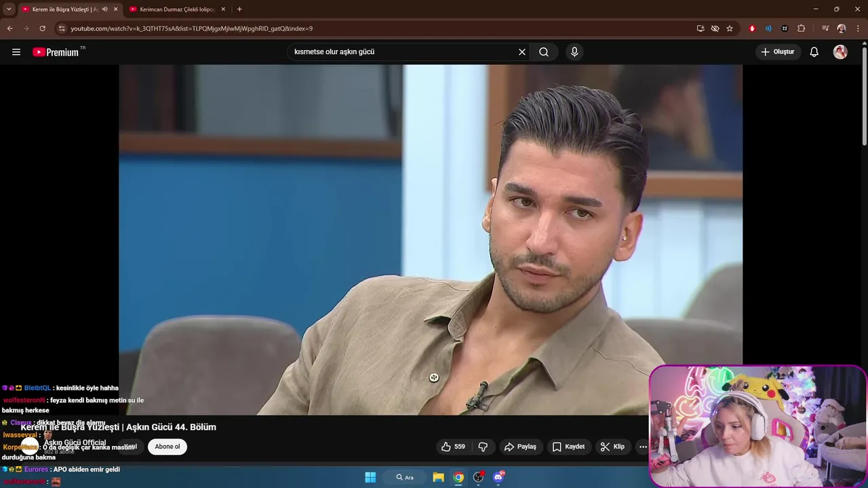Image resolution: width=868 pixels, height=488 pixels.
Task: Open the Extensions puzzle menu
Action: click(801, 28)
